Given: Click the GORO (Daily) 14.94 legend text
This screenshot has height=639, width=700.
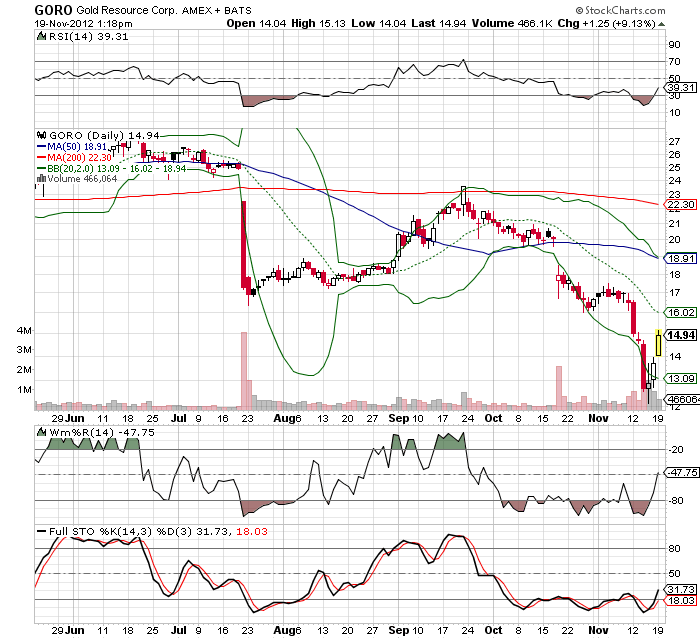Looking at the screenshot, I should 104,135.
